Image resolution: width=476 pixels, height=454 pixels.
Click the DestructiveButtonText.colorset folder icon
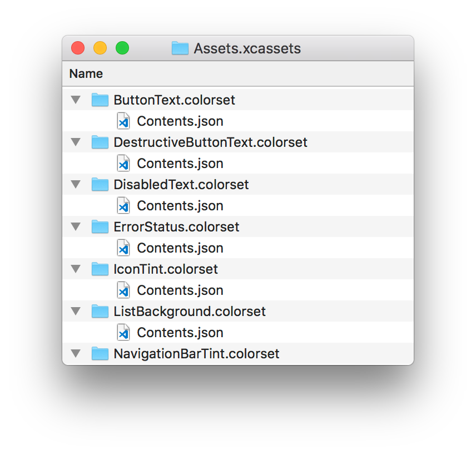tap(100, 142)
